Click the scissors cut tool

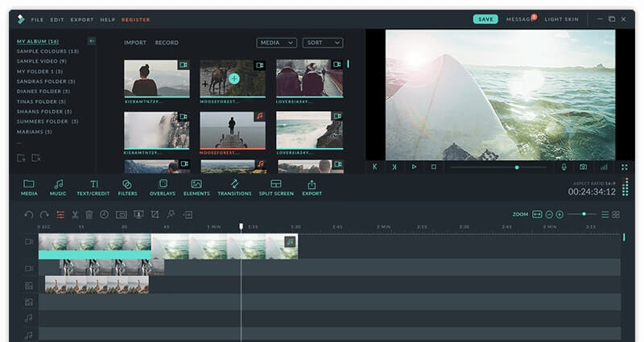(75, 214)
